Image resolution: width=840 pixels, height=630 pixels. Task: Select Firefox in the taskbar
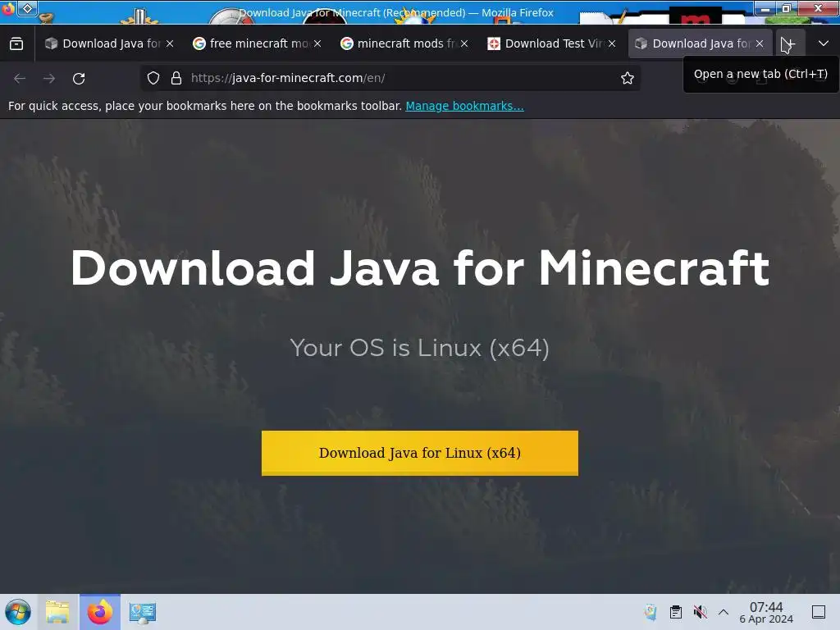click(100, 612)
